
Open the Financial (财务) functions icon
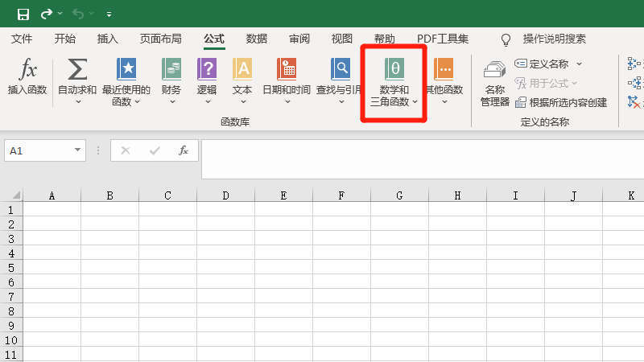pos(171,69)
